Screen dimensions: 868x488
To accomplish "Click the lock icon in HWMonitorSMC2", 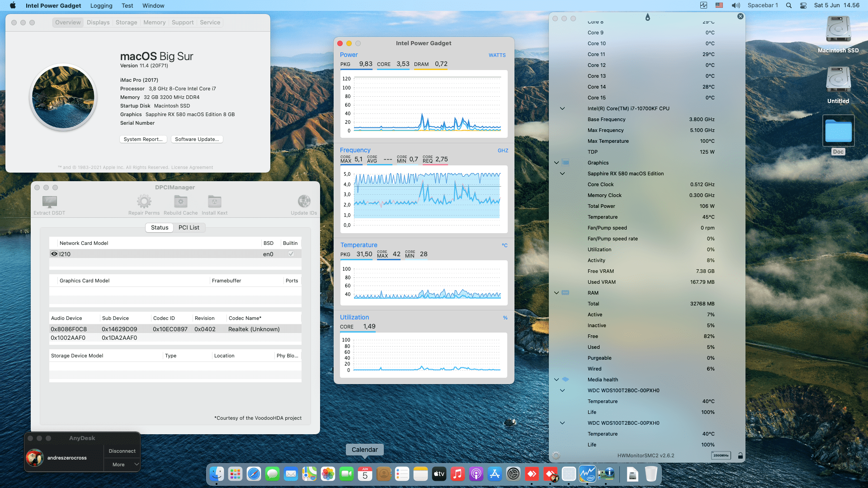I will tap(740, 455).
